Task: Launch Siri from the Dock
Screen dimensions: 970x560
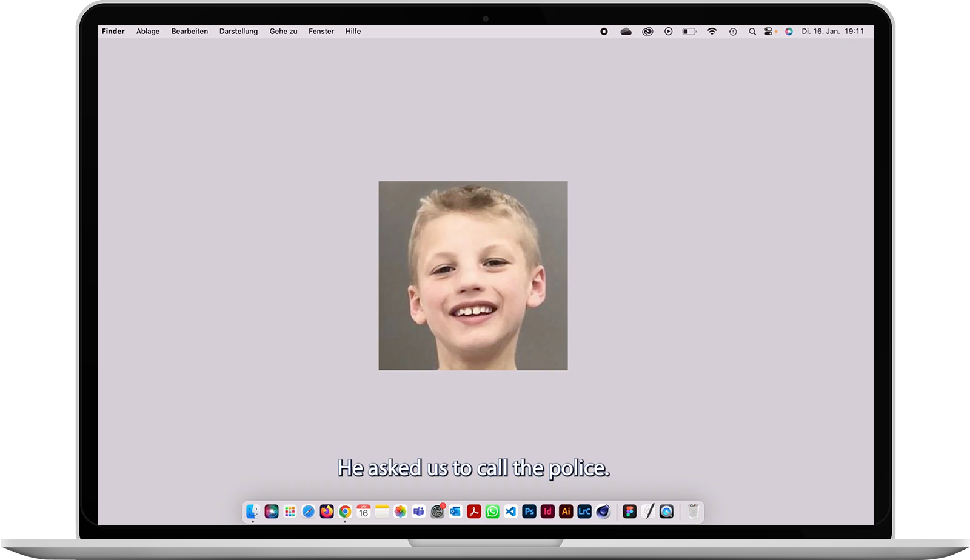Action: (272, 512)
